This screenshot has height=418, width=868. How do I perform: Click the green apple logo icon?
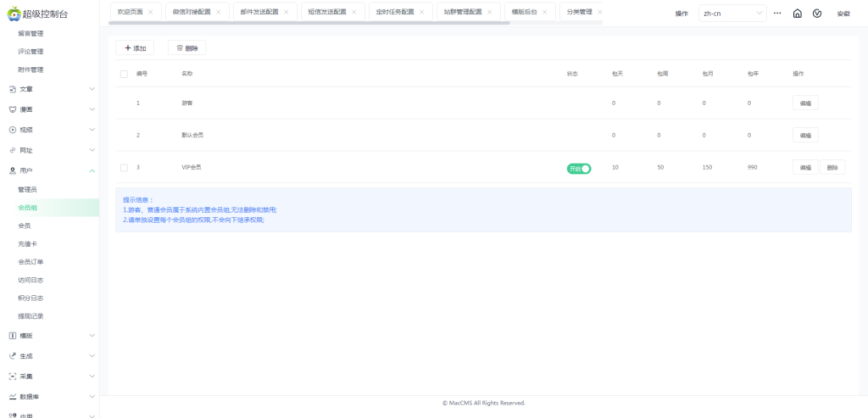tap(14, 14)
